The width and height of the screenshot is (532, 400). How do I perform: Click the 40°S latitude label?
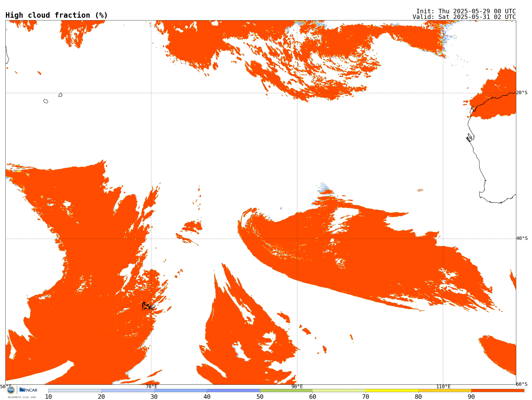522,238
